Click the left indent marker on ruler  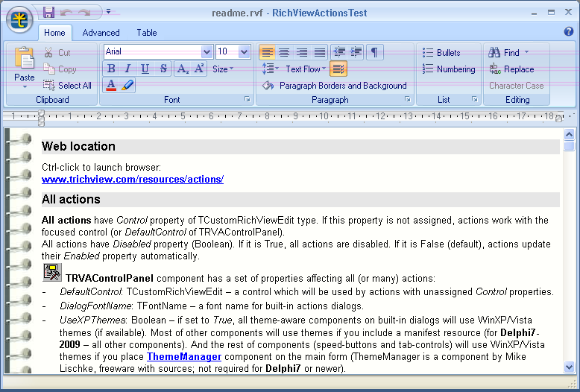(x=41, y=118)
